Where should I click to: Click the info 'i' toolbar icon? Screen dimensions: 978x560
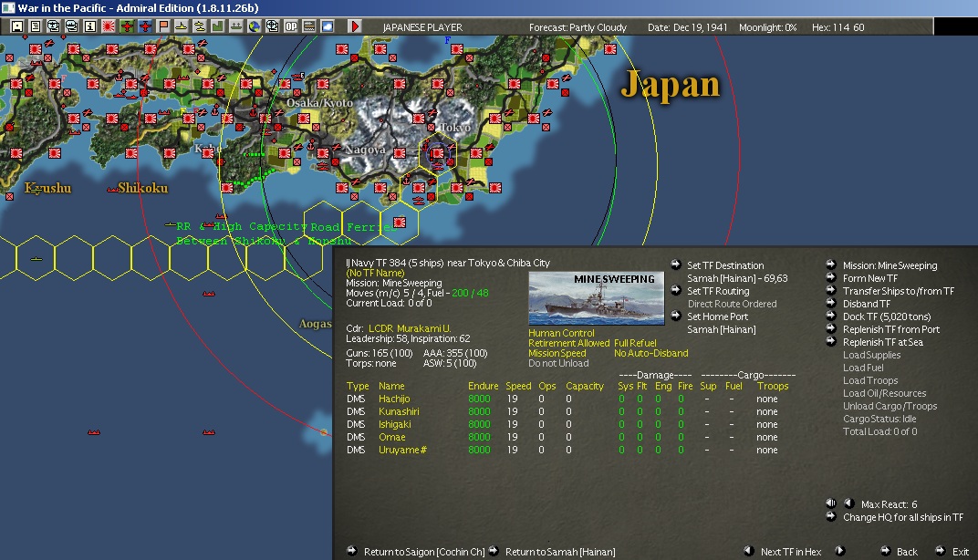point(89,26)
